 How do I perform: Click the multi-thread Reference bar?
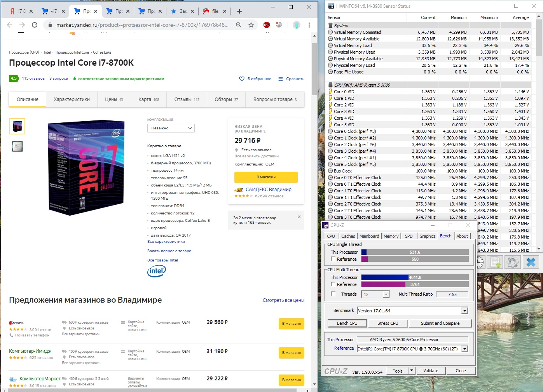(415, 284)
